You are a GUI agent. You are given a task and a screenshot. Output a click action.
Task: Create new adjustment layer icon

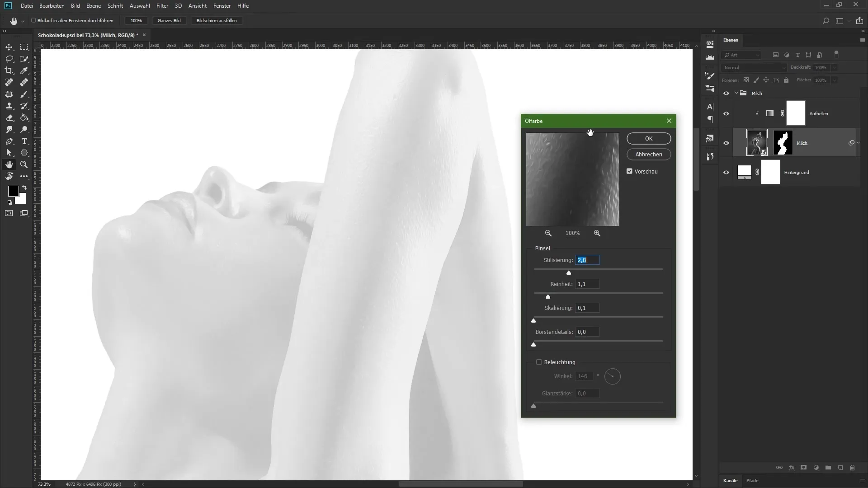816,468
